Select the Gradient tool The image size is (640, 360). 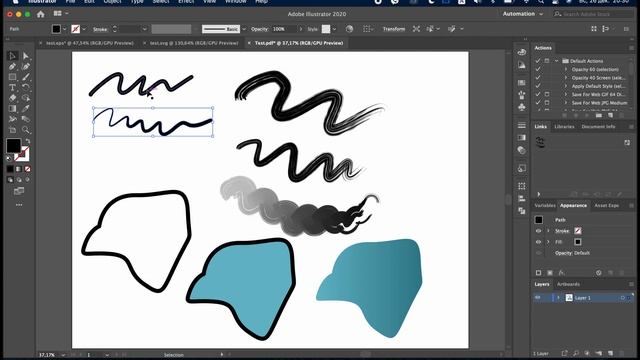[x=13, y=109]
